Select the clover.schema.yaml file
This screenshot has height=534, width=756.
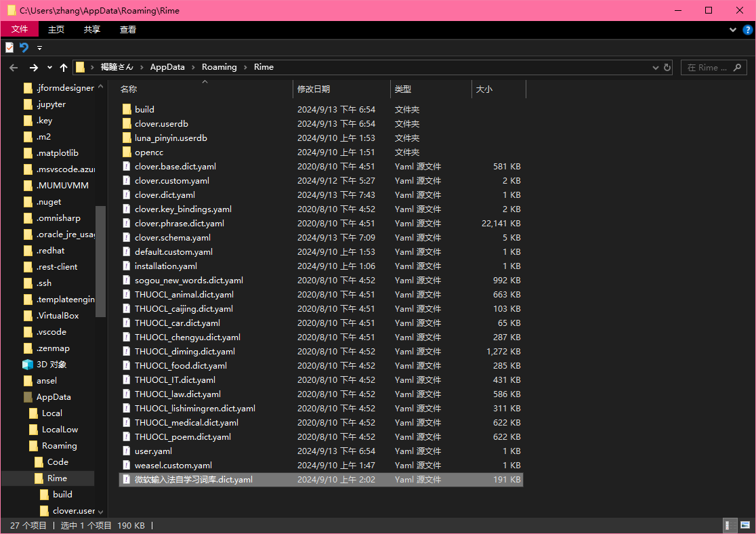coord(172,238)
